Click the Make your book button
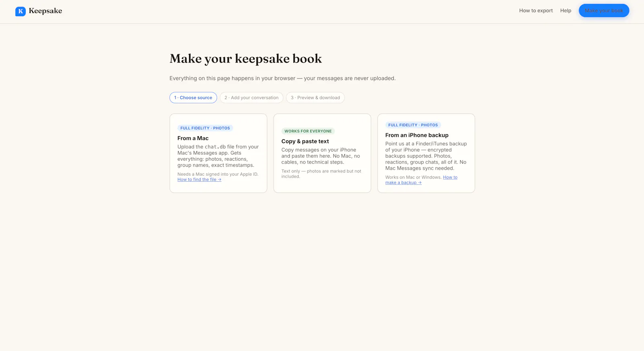644x351 pixels. (604, 10)
